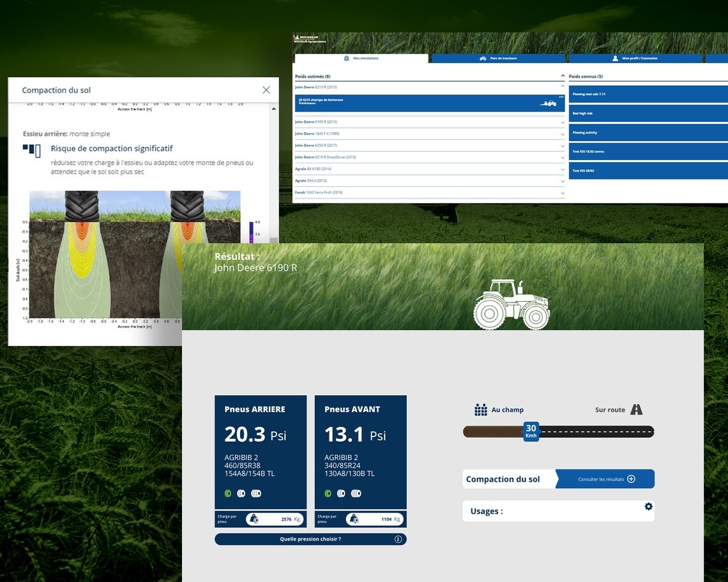
Task: Open the Test iOS 18.02 connu simulation
Action: (x=648, y=152)
